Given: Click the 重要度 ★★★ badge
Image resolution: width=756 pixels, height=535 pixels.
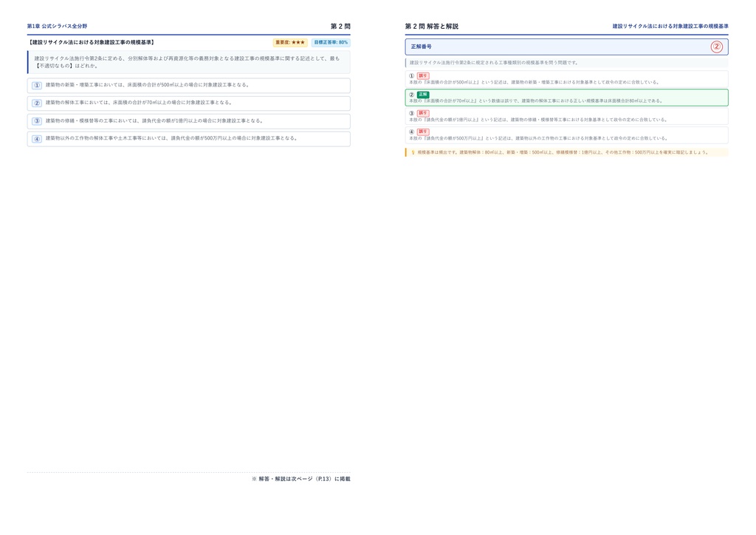Looking at the screenshot, I should tap(290, 42).
